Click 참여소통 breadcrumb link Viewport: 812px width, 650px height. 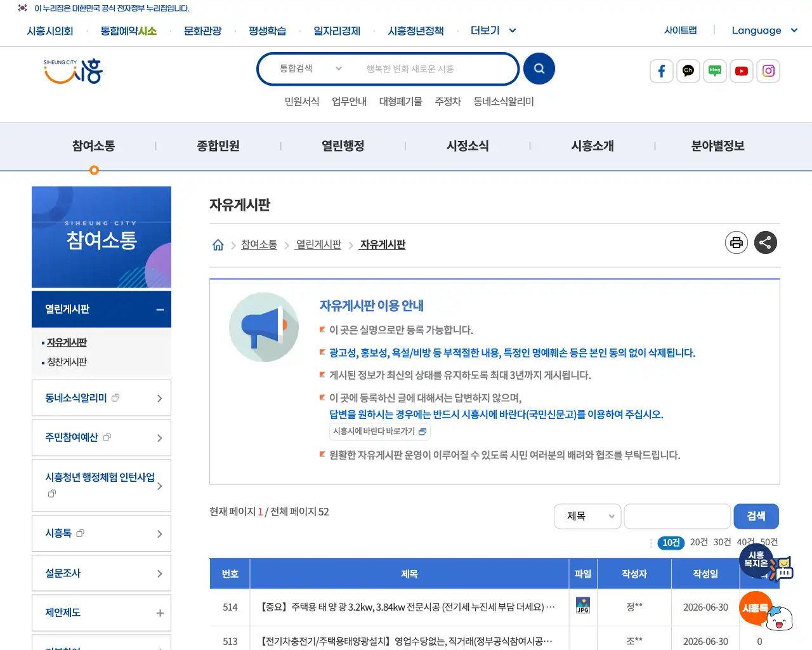pyautogui.click(x=259, y=245)
